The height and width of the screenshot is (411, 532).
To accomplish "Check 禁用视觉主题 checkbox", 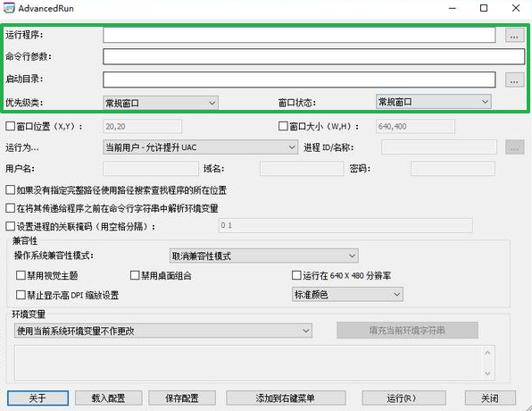I will [x=21, y=275].
